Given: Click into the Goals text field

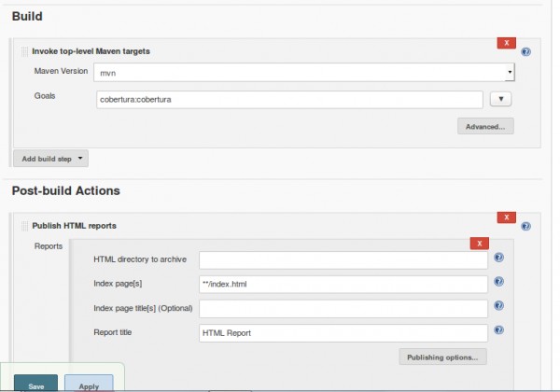Looking at the screenshot, I should point(289,100).
